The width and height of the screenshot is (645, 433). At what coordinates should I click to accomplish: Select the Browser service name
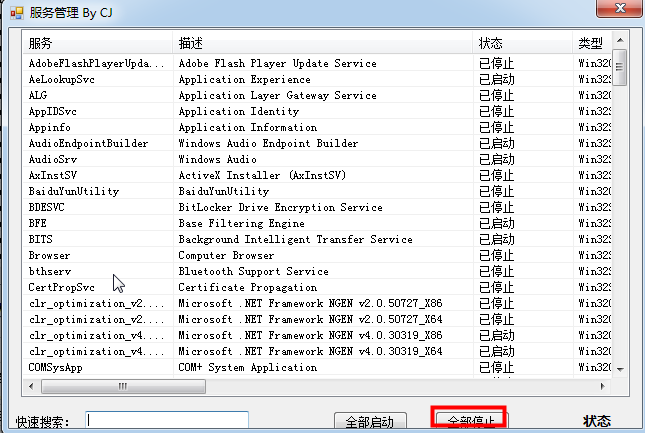(49, 255)
